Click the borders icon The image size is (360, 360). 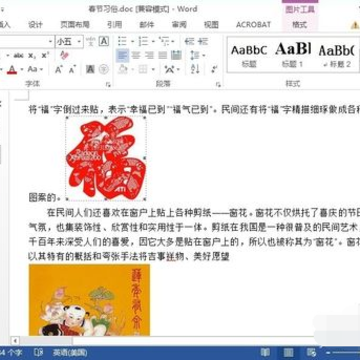coord(143,69)
